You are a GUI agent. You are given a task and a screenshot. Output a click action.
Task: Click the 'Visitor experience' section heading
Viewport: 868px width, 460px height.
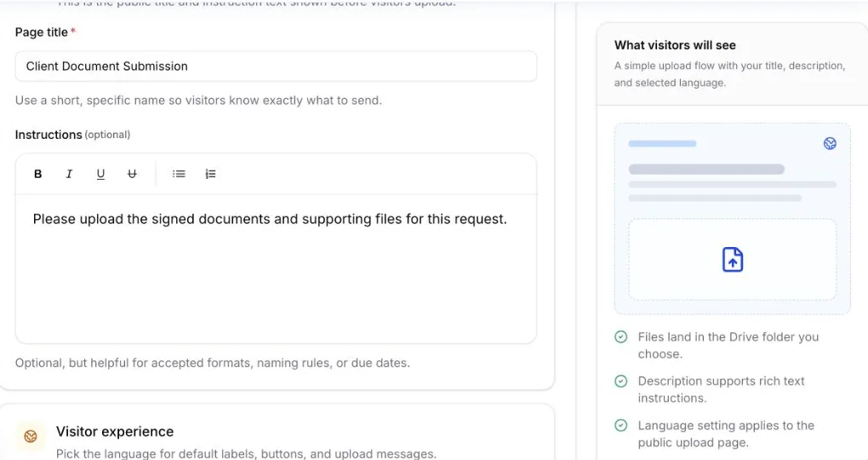tap(115, 432)
